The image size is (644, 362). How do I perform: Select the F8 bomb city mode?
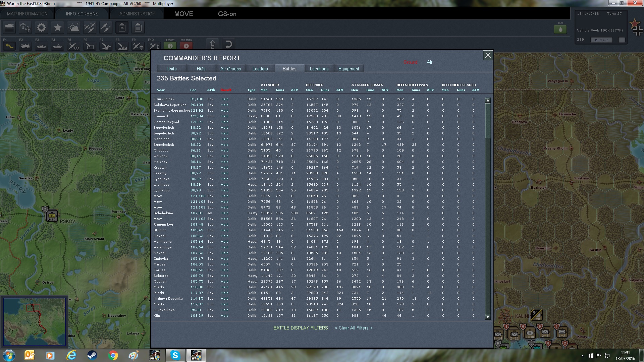122,46
